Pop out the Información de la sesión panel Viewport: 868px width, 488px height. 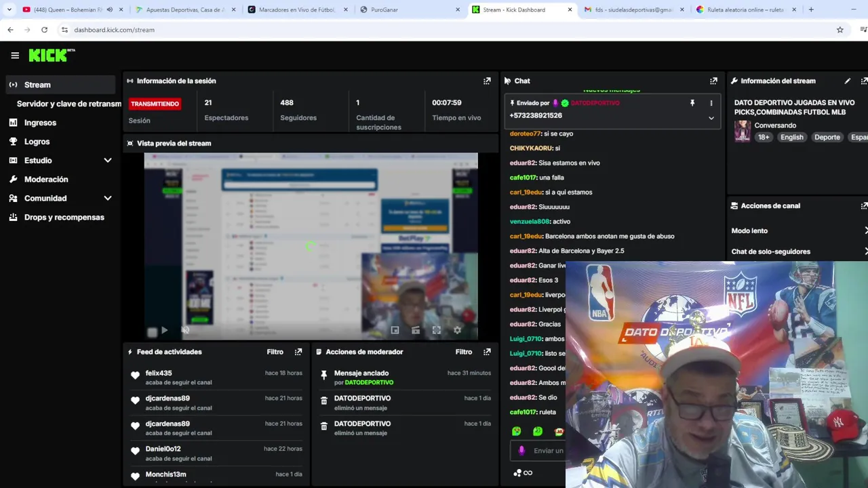click(487, 81)
